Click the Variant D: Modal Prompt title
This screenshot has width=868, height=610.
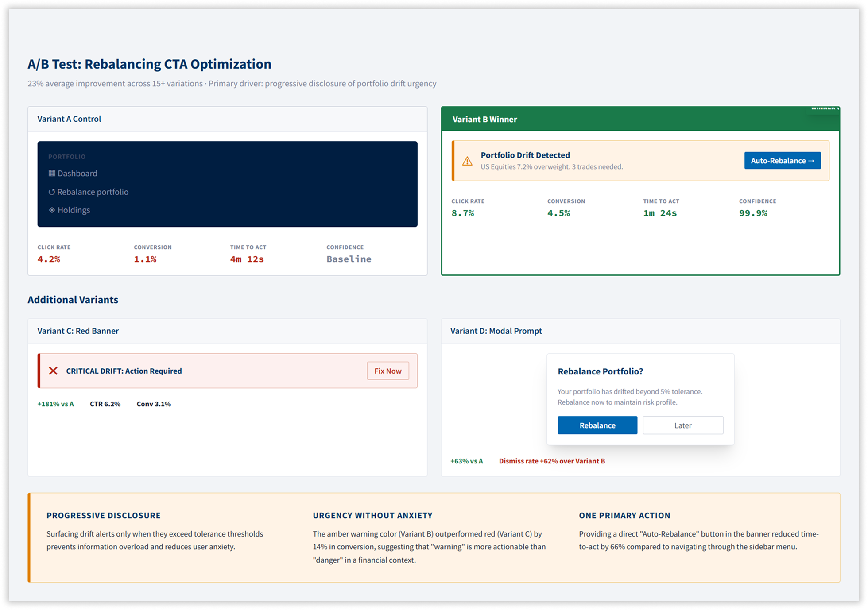point(496,331)
